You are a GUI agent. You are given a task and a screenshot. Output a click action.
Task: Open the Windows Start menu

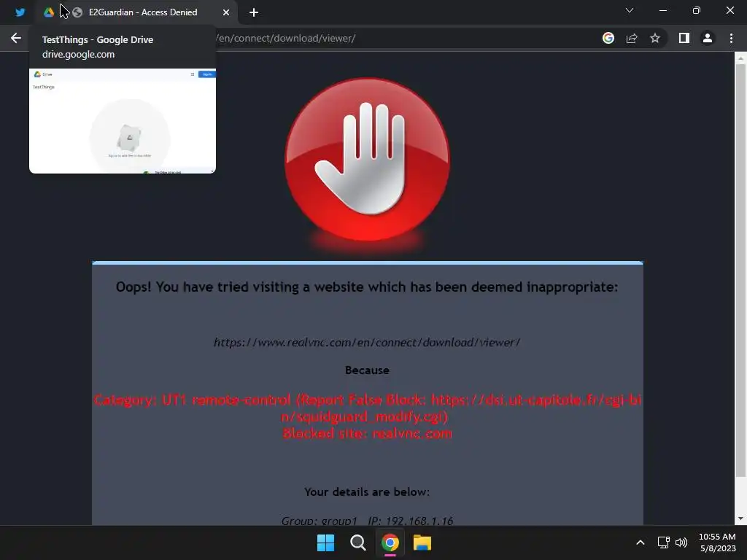pyautogui.click(x=326, y=542)
